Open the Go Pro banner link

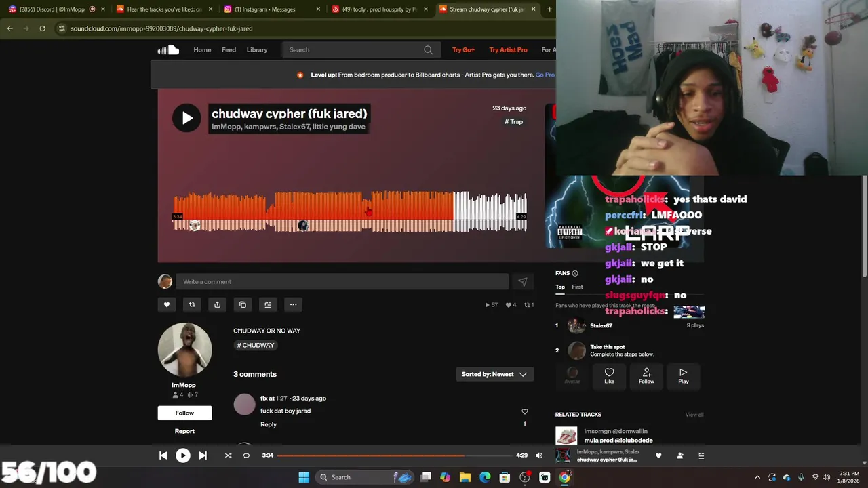[x=545, y=75]
